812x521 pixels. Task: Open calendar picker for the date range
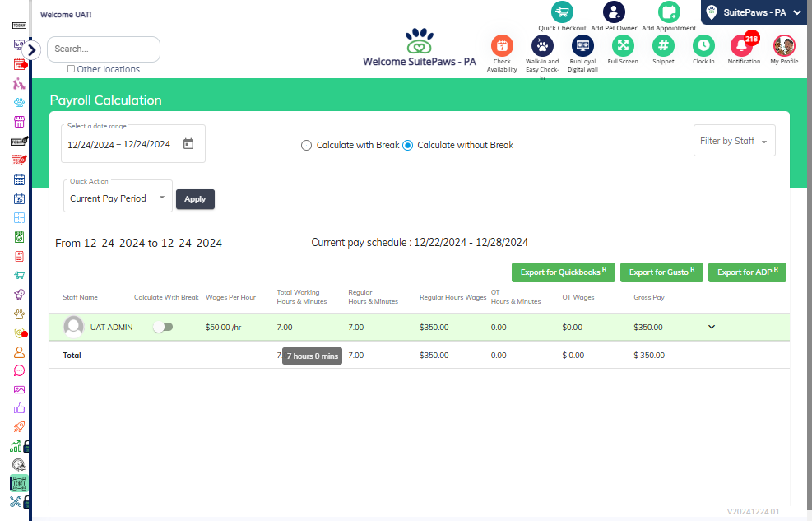(x=188, y=144)
